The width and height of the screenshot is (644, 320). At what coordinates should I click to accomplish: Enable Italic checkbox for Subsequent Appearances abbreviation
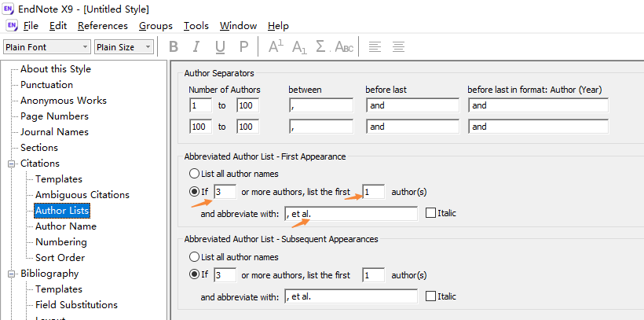431,296
